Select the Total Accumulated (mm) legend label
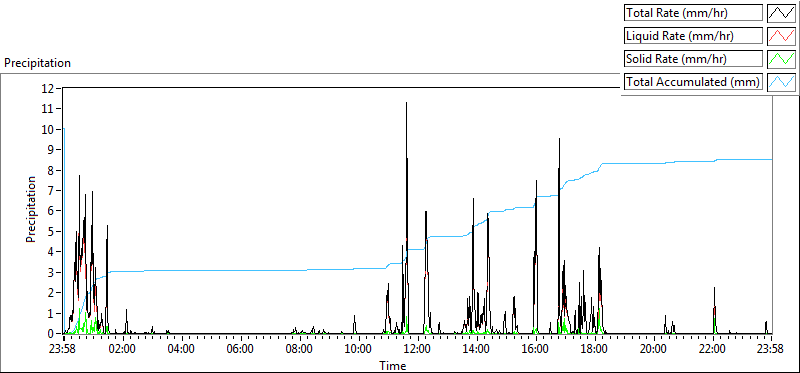This screenshot has width=800, height=373. click(x=693, y=82)
